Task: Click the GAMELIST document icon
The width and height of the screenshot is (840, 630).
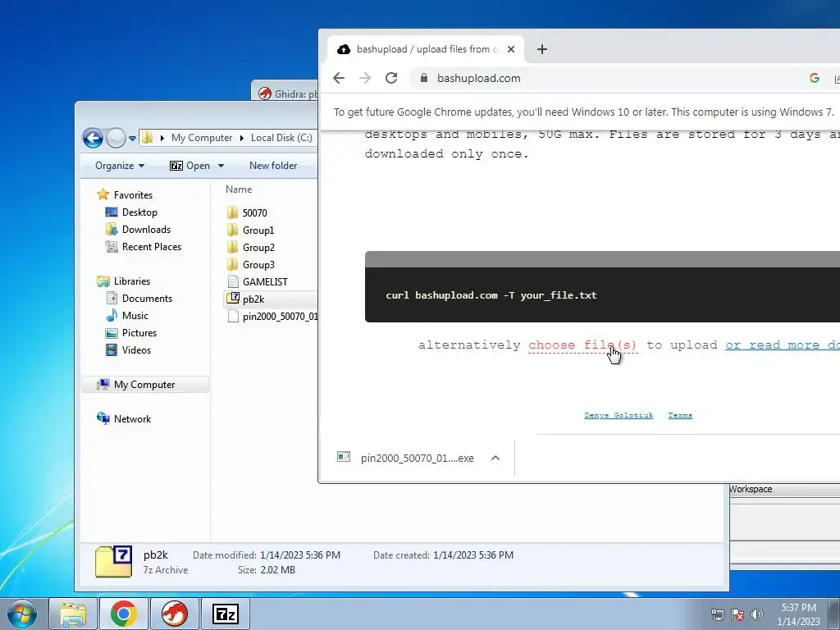Action: (x=233, y=282)
